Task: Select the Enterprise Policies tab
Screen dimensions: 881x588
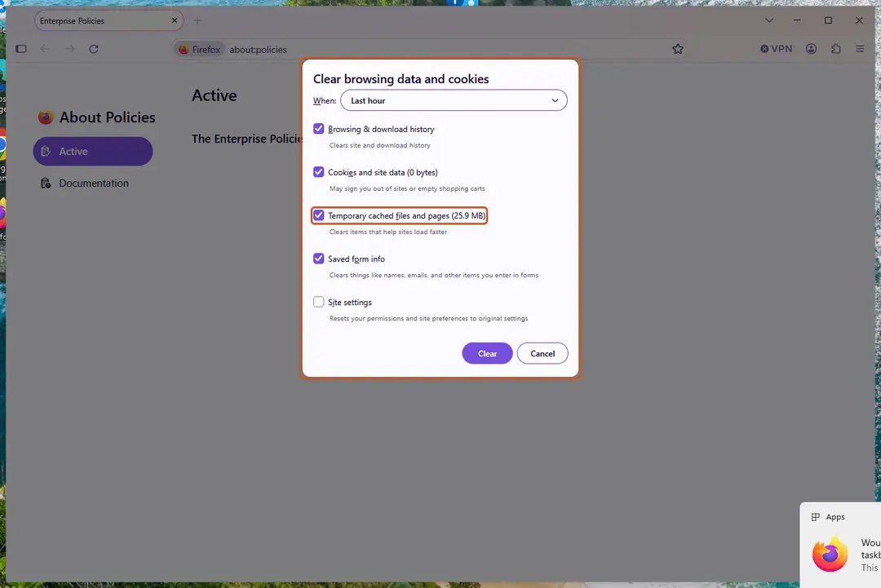Action: tap(108, 20)
